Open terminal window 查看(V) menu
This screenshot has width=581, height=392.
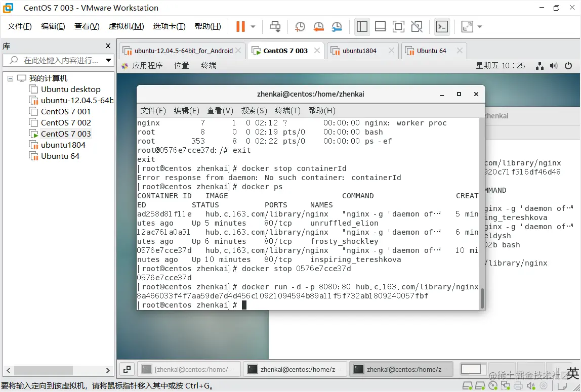(220, 111)
